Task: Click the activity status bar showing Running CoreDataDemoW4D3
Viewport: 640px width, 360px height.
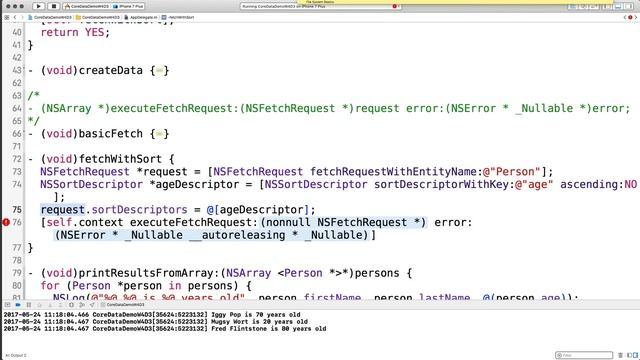Action: click(320, 7)
